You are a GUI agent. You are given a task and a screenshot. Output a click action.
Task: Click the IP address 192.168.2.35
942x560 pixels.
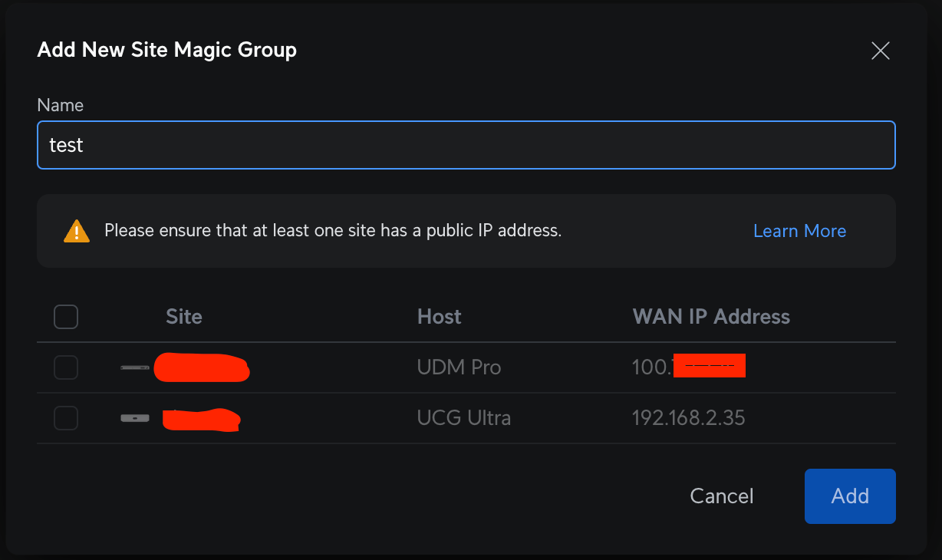point(688,418)
